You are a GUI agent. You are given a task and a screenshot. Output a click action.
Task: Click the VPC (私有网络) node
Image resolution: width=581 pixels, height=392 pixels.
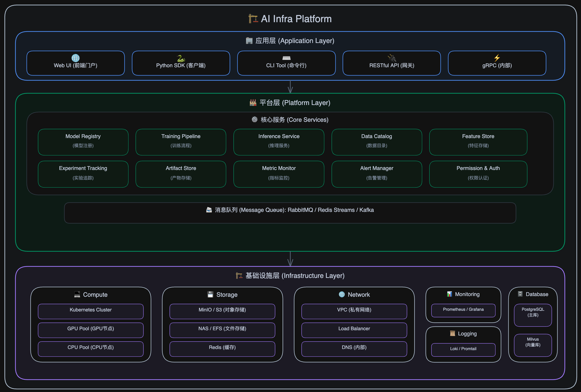[354, 311]
